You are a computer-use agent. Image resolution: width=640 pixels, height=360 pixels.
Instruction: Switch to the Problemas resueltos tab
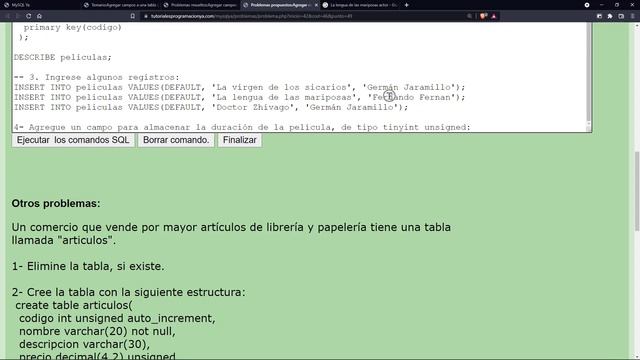[200, 5]
